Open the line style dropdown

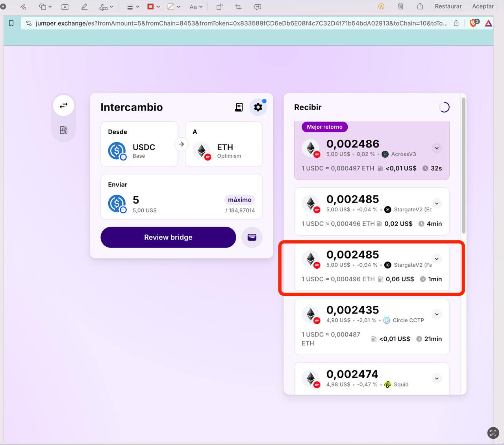(x=133, y=7)
